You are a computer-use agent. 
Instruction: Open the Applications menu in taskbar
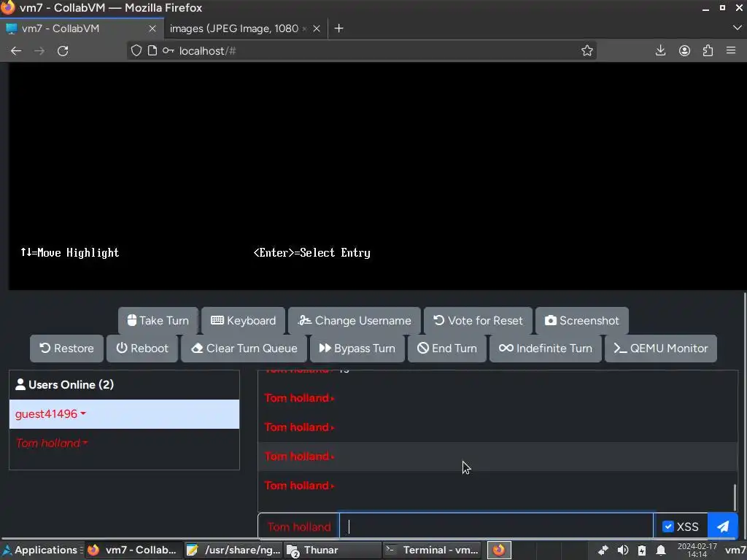[x=41, y=550]
